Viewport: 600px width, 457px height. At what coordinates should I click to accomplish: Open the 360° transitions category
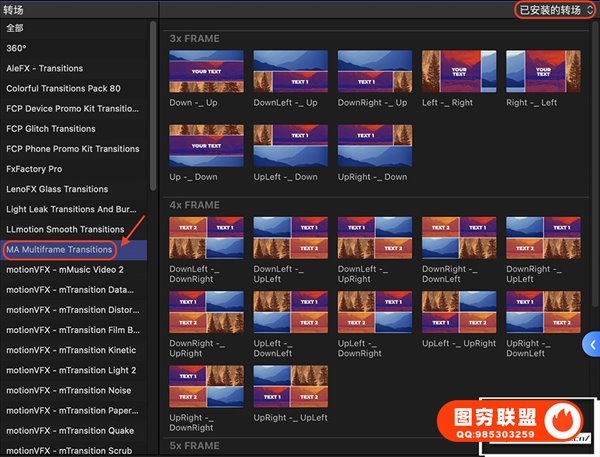(x=17, y=47)
